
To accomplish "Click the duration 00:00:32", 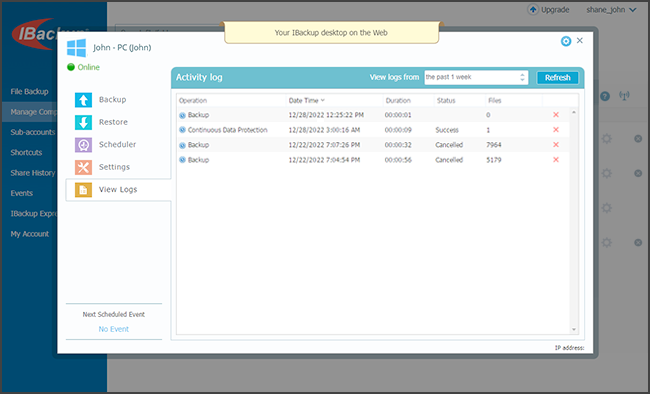I will point(398,145).
